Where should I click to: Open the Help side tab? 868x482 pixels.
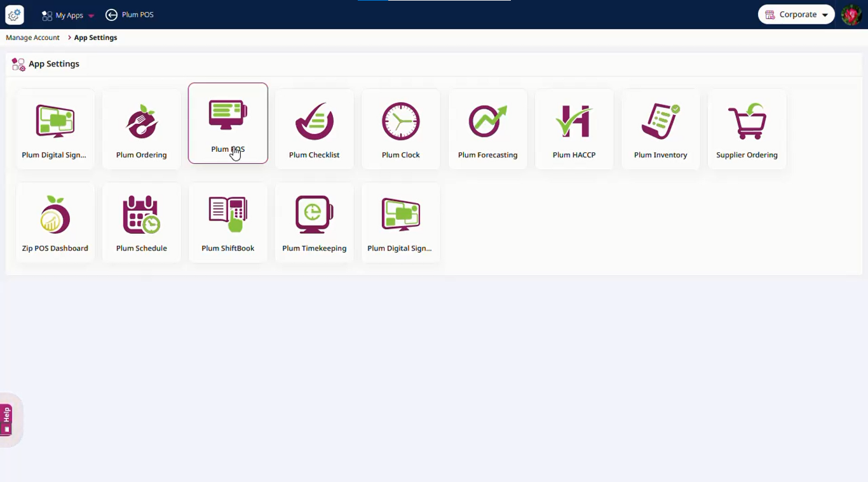[x=6, y=420]
